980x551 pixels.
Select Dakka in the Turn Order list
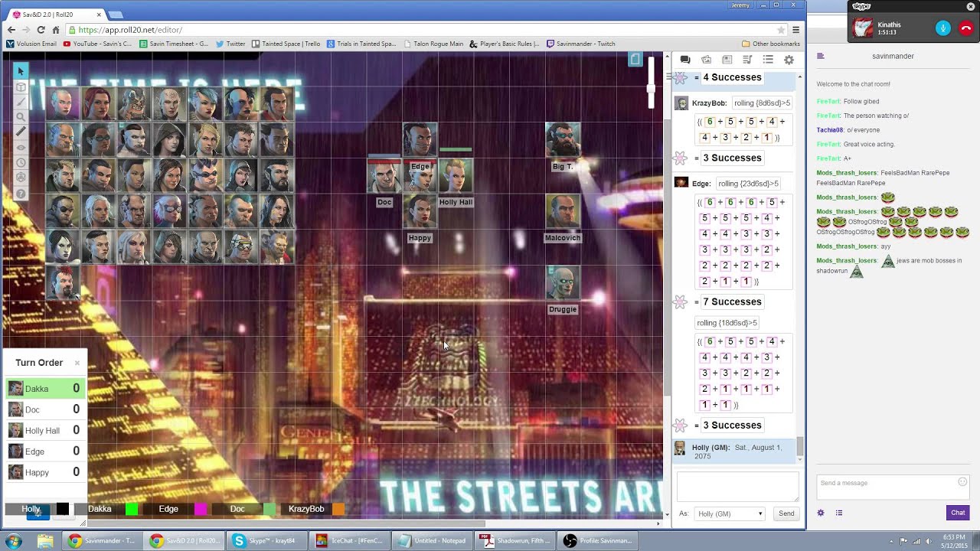pos(46,389)
